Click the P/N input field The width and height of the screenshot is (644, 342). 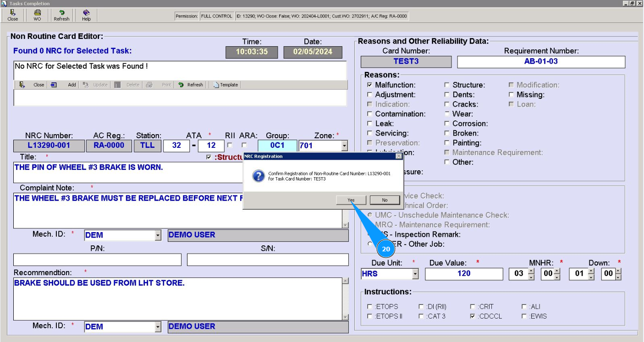tap(97, 260)
